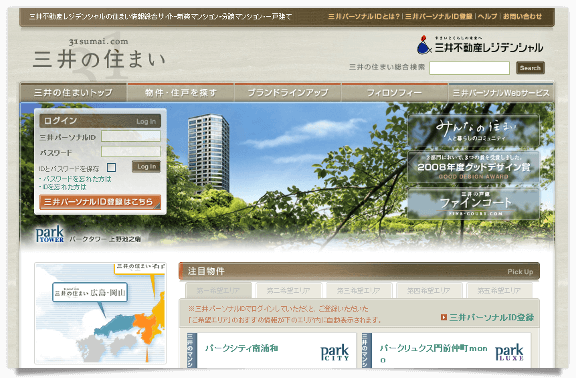Viewport: 576px width, 378px height.
Task: Select the 第一希望エリア tab
Action: pyautogui.click(x=218, y=291)
